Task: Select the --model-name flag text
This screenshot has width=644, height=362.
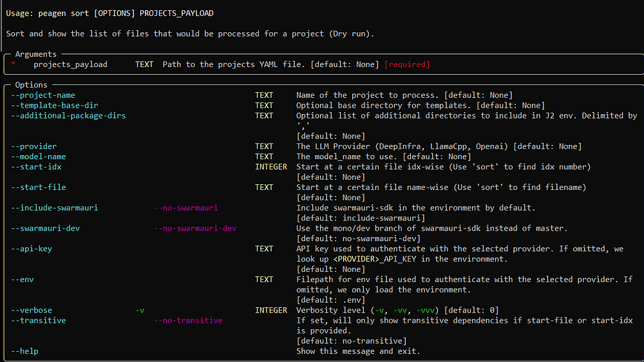Action: click(39, 157)
